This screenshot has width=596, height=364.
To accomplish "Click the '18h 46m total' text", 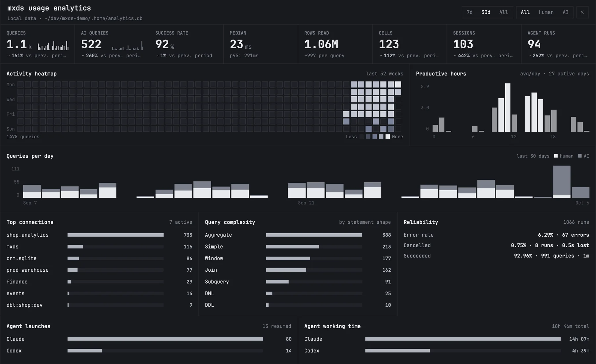I will click(571, 326).
